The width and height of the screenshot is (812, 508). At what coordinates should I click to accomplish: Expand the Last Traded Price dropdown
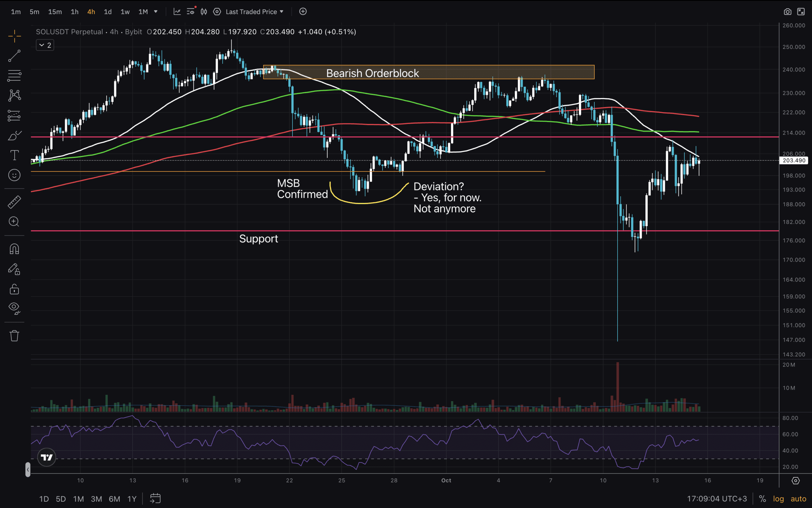[254, 12]
